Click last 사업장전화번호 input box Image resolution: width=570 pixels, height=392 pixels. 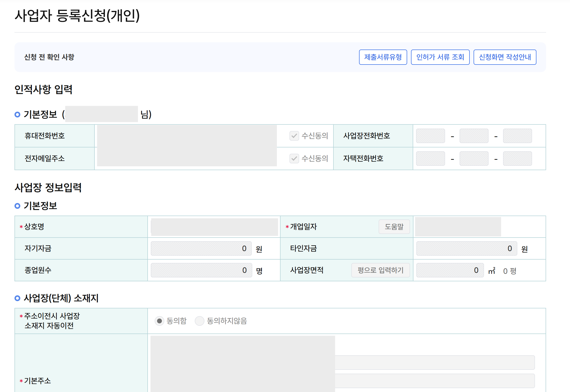[x=517, y=136]
